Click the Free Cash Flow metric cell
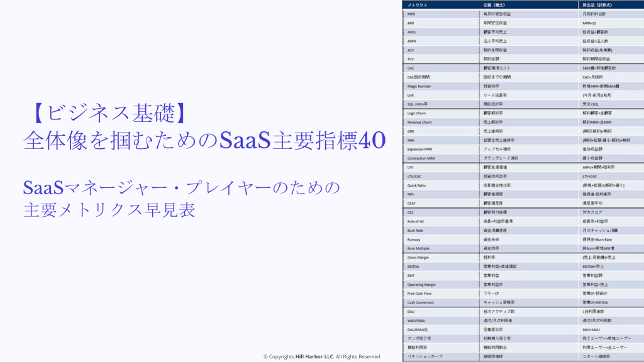This screenshot has height=362, width=644. [419, 293]
